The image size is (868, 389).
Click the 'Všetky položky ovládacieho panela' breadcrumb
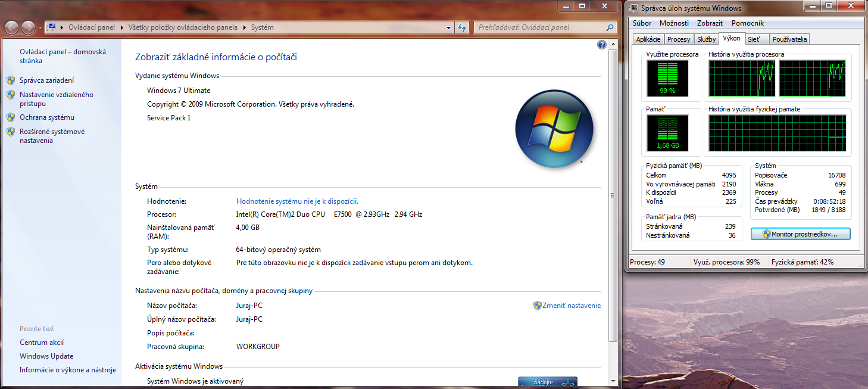pos(183,27)
